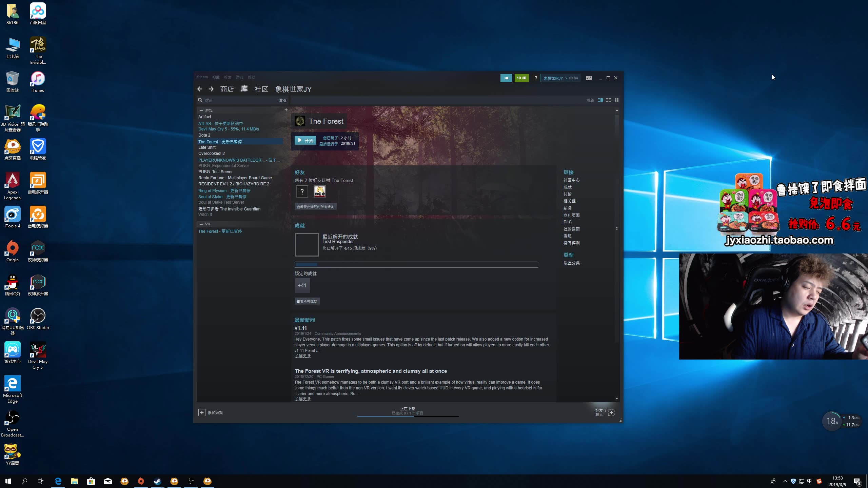Open File Explorer in taskbar
This screenshot has width=868, height=488.
point(74,481)
